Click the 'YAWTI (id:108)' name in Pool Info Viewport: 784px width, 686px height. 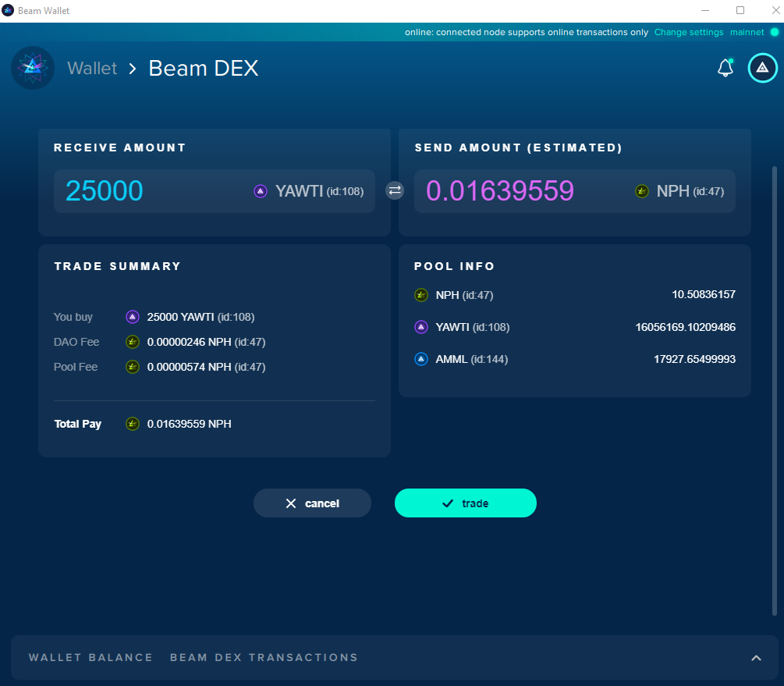pyautogui.click(x=473, y=327)
